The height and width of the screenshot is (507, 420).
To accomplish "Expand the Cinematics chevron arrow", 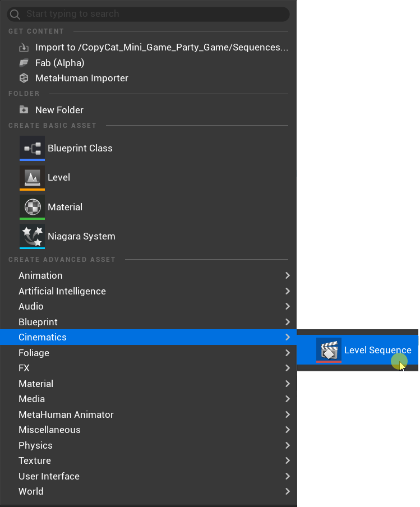I will 288,337.
